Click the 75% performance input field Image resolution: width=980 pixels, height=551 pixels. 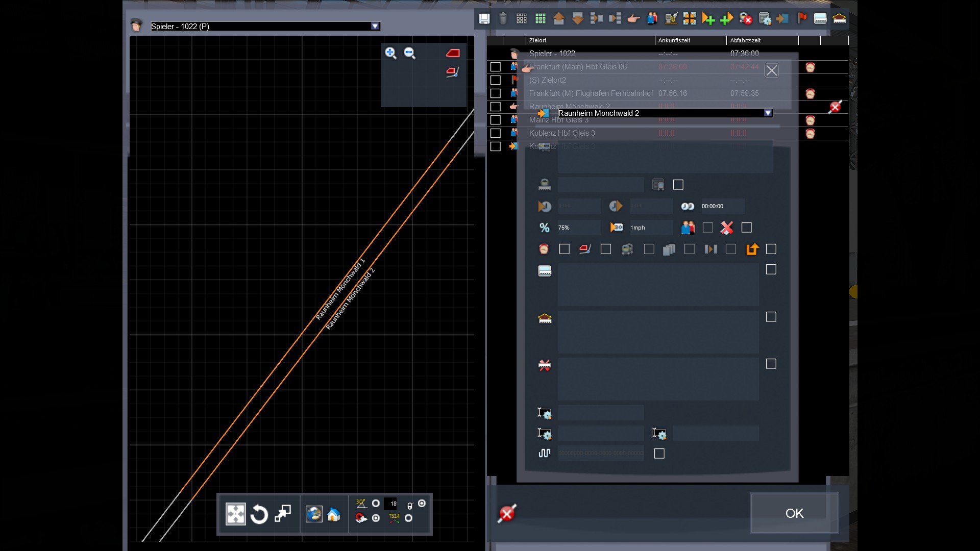(578, 228)
